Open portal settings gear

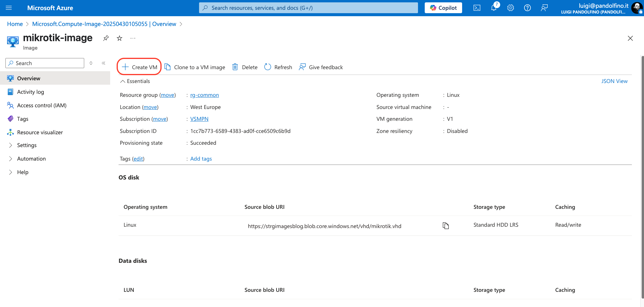pos(511,8)
